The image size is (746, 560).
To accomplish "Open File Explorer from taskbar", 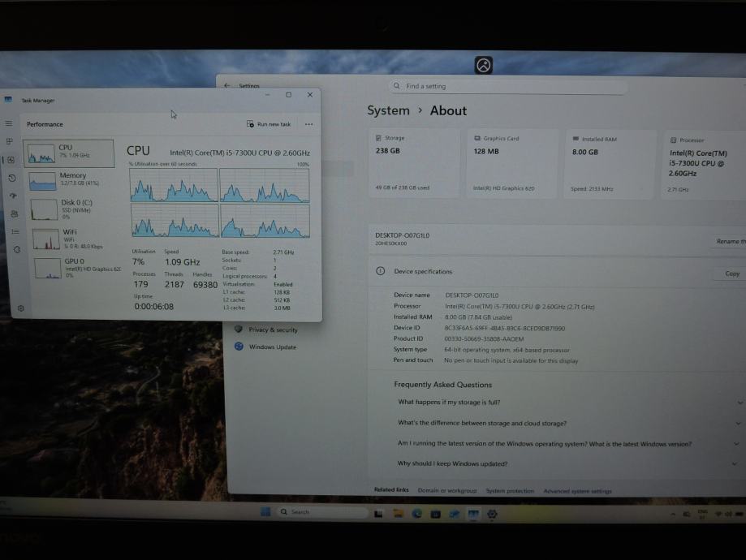I will coord(399,514).
